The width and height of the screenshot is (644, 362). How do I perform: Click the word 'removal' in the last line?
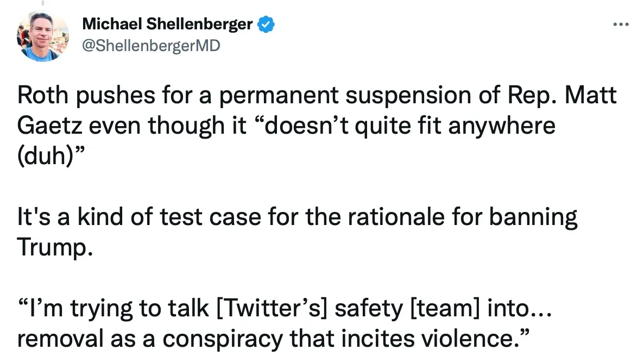click(60, 339)
